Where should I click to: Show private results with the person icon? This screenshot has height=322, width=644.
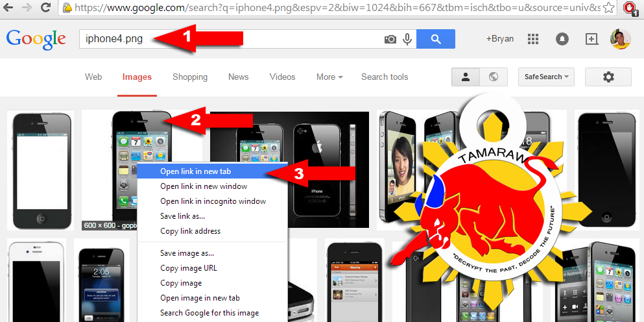tap(466, 77)
